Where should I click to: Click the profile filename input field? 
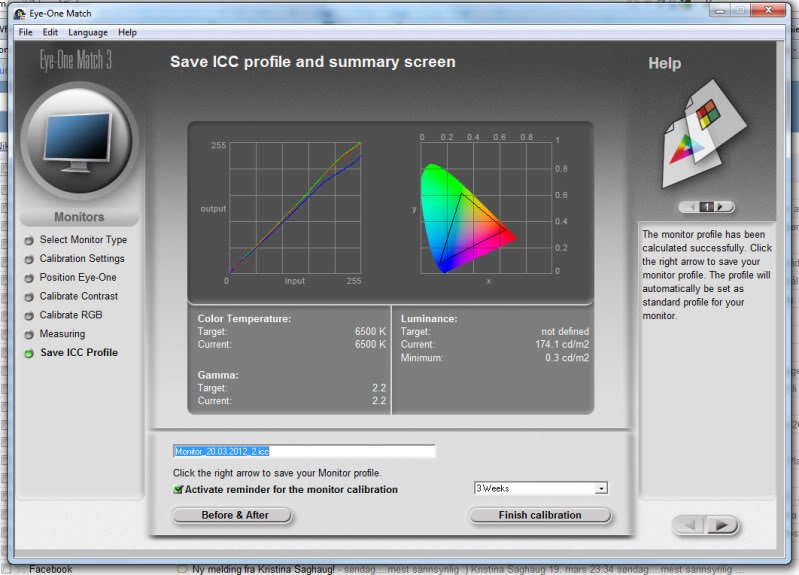[304, 451]
